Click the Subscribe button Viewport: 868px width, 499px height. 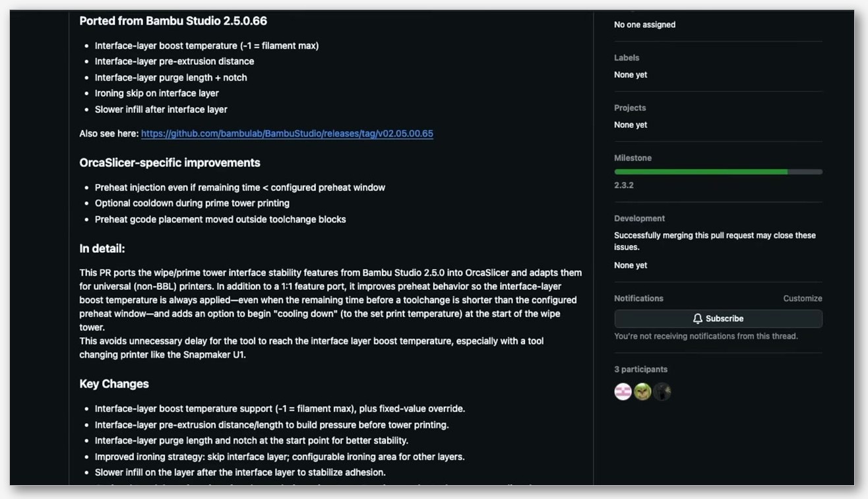pos(718,319)
